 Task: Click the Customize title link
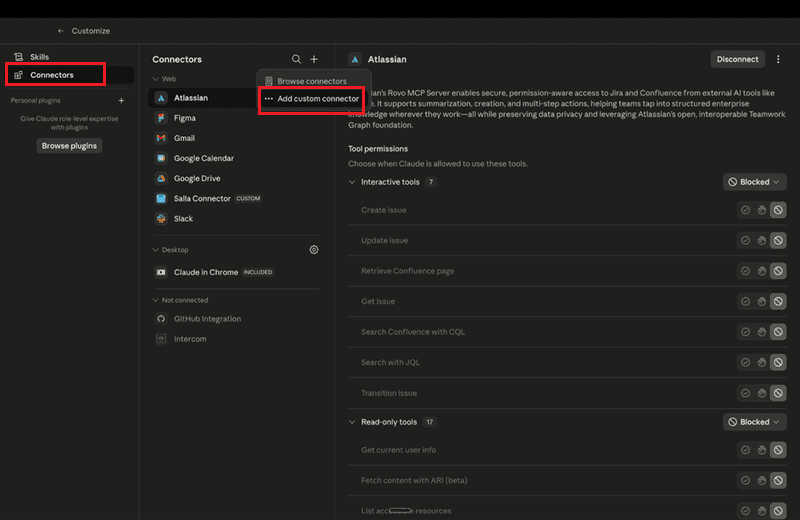click(x=91, y=31)
